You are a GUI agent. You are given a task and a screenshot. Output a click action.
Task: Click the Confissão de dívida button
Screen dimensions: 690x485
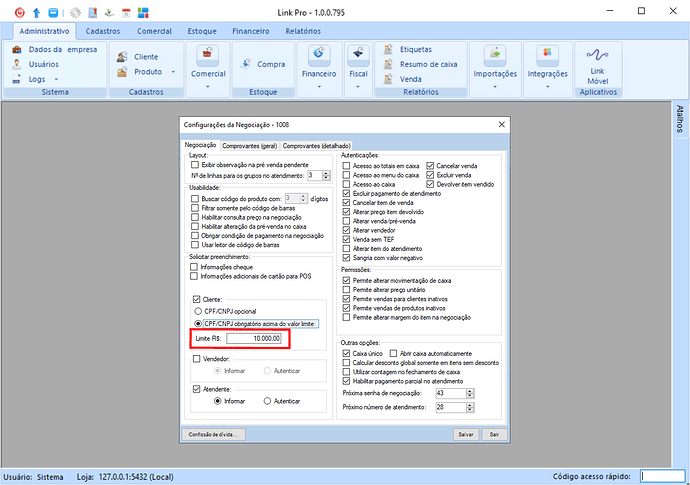[x=213, y=434]
